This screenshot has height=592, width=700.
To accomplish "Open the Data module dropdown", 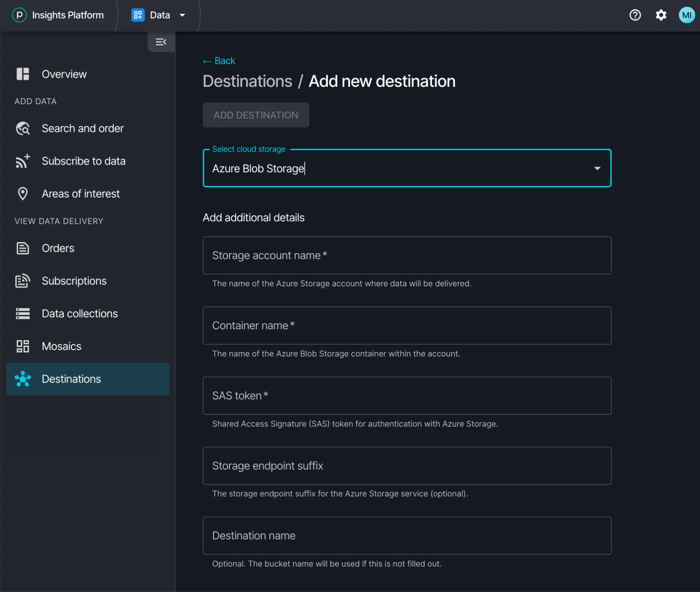I will pyautogui.click(x=182, y=15).
